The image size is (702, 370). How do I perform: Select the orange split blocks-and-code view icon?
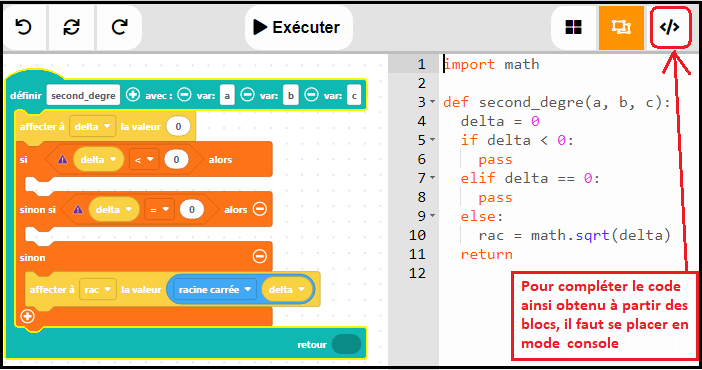tap(621, 27)
